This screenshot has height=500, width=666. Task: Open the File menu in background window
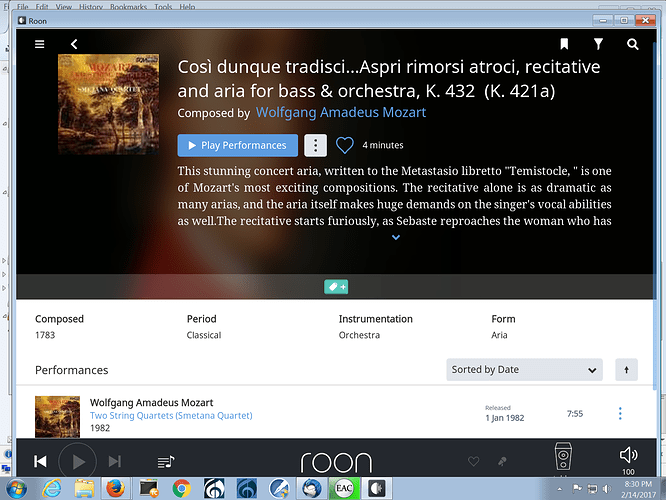(23, 6)
